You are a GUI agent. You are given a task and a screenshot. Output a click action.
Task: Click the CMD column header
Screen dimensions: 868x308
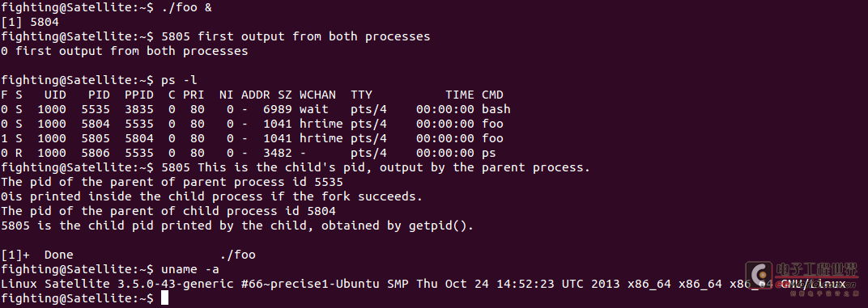point(492,95)
